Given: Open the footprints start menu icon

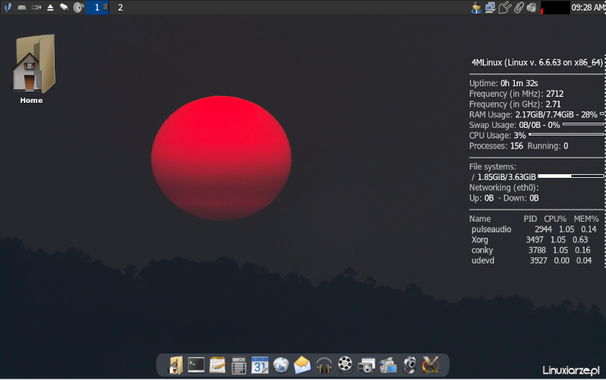Looking at the screenshot, I should 7,7.
